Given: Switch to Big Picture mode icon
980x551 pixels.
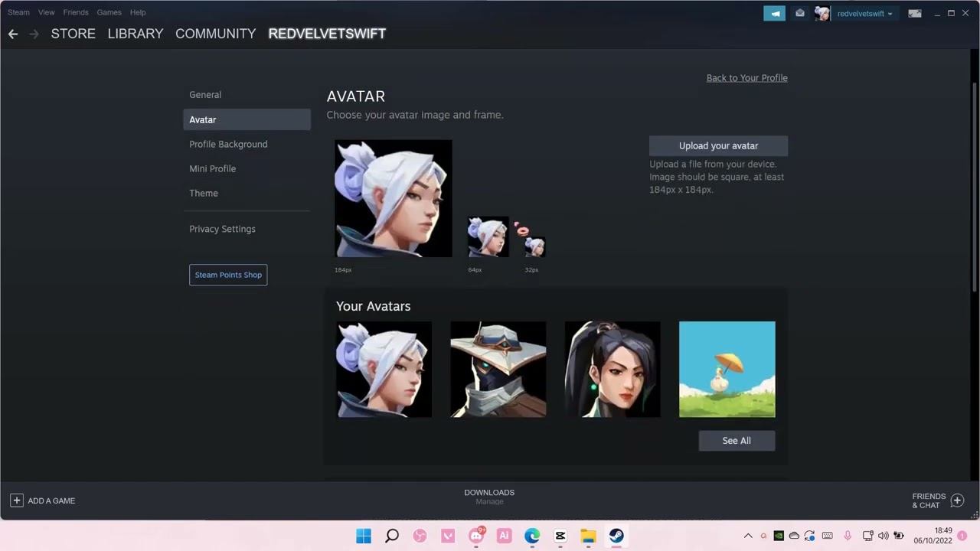Looking at the screenshot, I should 915,13.
